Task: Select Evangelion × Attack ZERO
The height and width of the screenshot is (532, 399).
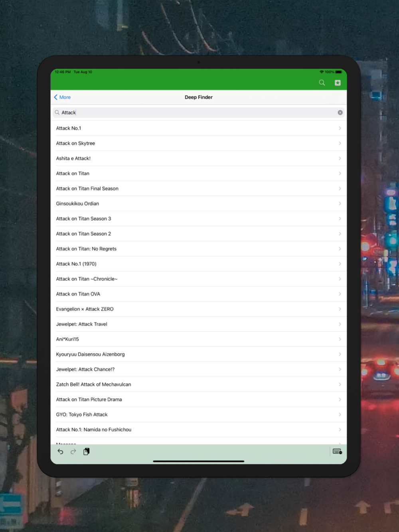Action: (199, 309)
